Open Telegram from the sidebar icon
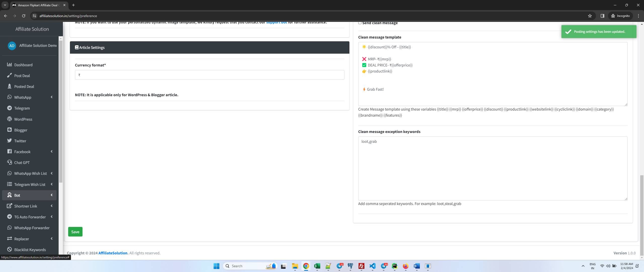644x272 pixels. pyautogui.click(x=9, y=108)
